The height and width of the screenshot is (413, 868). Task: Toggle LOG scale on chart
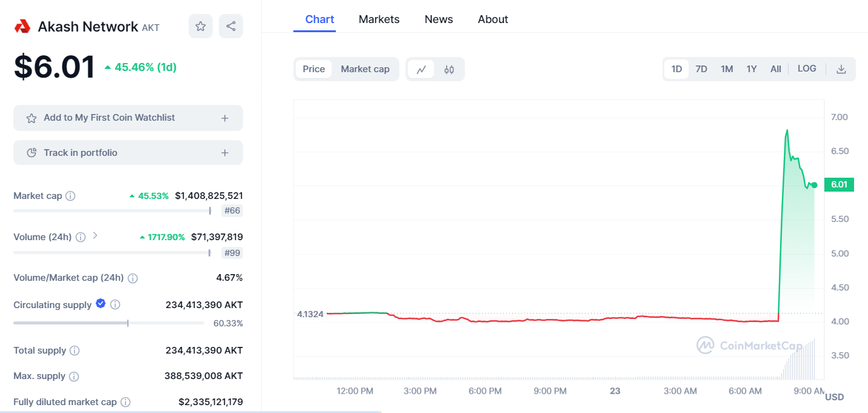coord(807,69)
